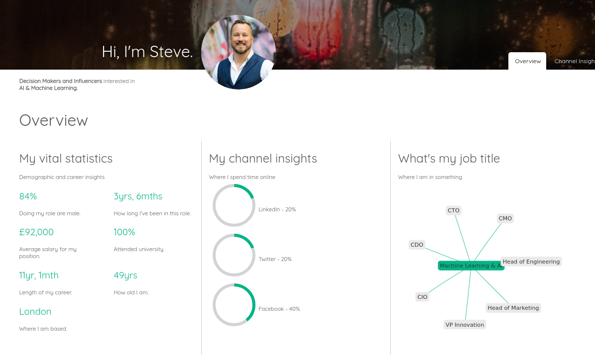The image size is (595, 364).
Task: Click the CIO job title node
Action: [422, 297]
